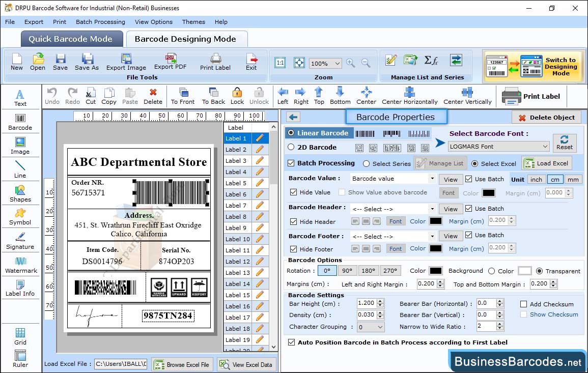Expand the Barcode Footer select dropdown

click(x=432, y=236)
